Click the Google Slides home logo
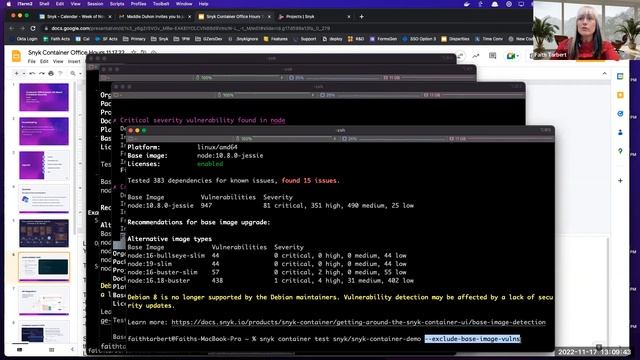 coord(16,56)
